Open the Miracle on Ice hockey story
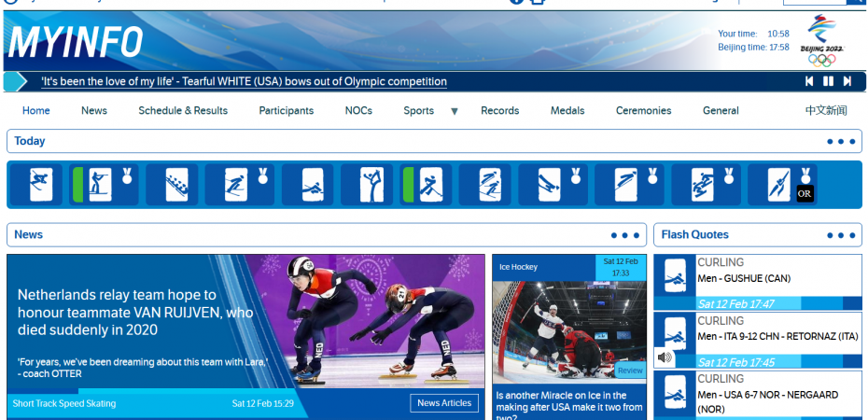868x420 pixels. [x=569, y=407]
